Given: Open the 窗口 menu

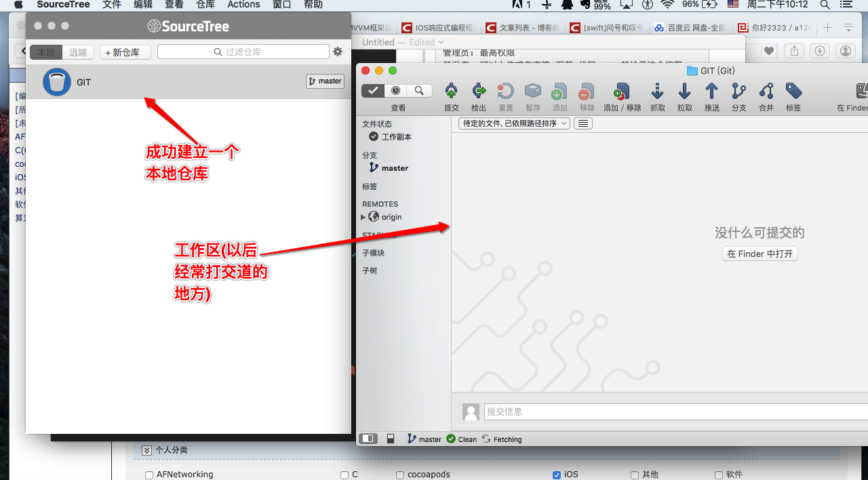Looking at the screenshot, I should 282,5.
